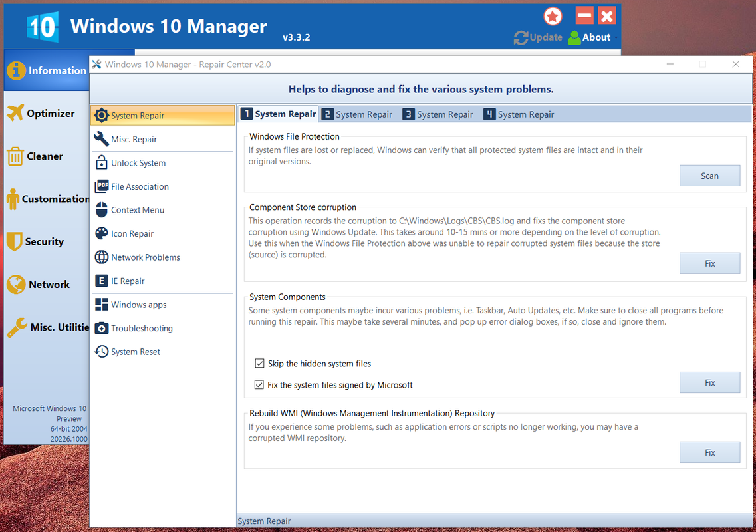Click Fix for Component Store corruption
This screenshot has height=532, width=756.
(x=709, y=263)
